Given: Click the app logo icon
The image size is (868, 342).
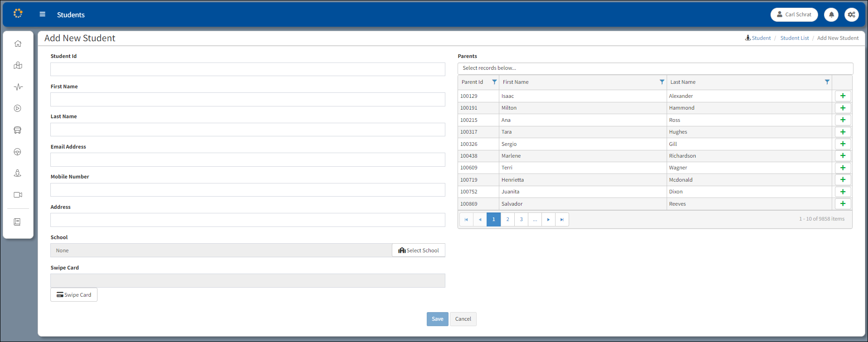Looking at the screenshot, I should [18, 14].
